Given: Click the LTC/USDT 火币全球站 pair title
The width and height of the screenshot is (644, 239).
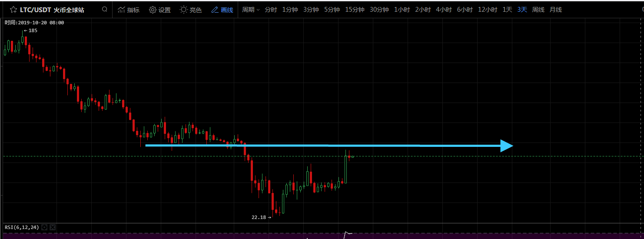Looking at the screenshot, I should point(52,10).
